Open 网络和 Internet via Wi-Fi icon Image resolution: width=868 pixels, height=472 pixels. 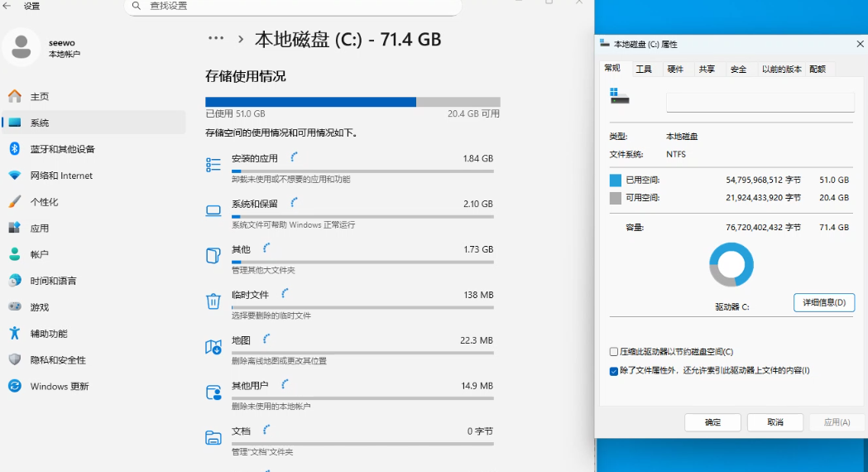click(x=15, y=175)
